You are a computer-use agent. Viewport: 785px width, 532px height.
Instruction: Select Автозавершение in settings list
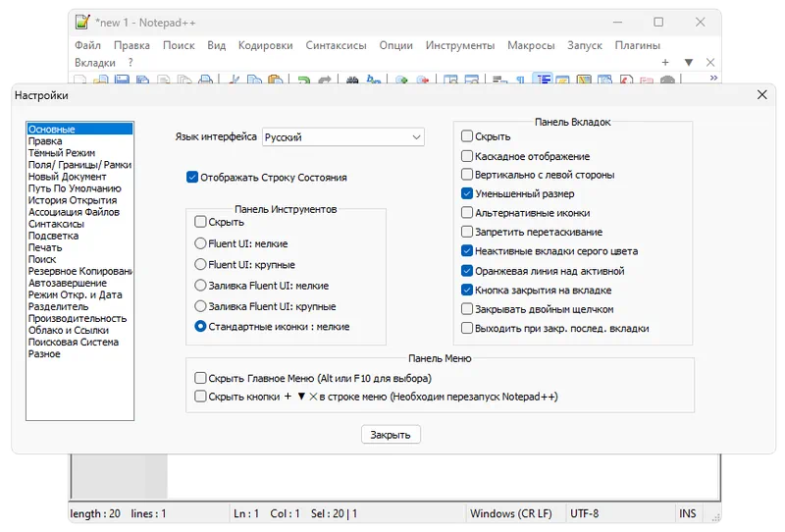click(67, 283)
